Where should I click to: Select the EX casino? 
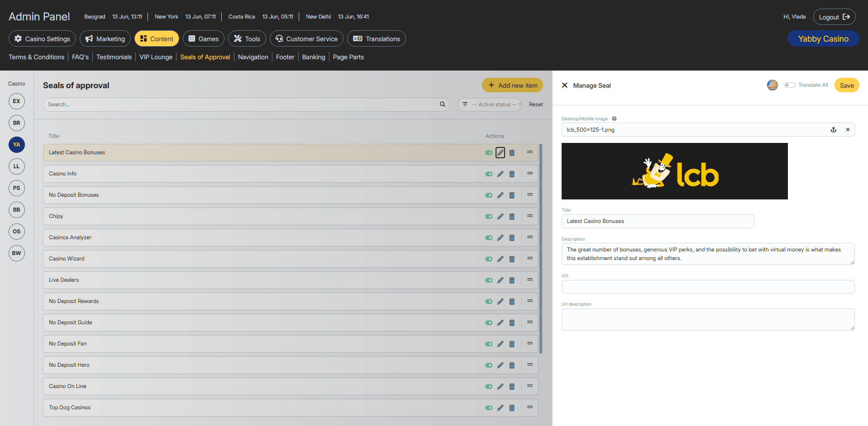click(17, 101)
